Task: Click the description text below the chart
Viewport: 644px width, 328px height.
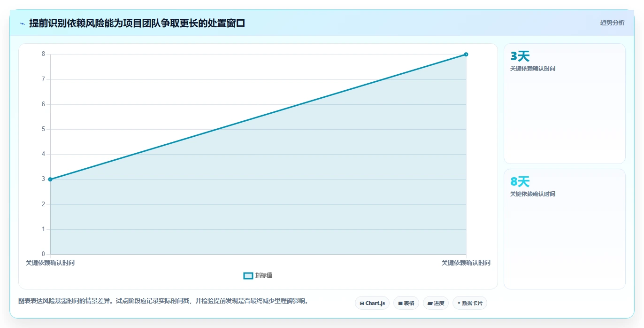Action: click(x=164, y=301)
